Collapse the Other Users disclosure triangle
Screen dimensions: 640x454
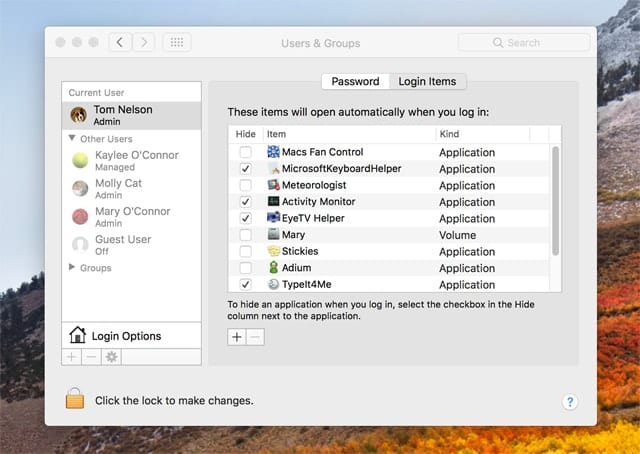tap(72, 139)
